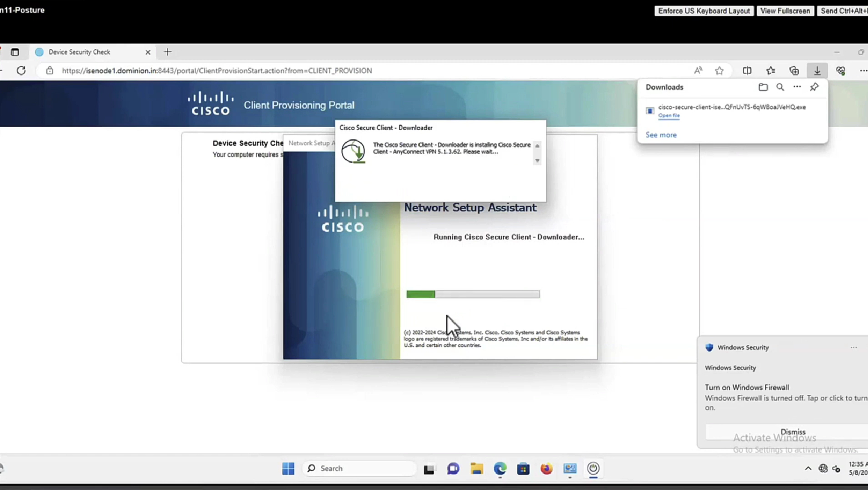This screenshot has width=868, height=490.
Task: Search downloads with the magnifier icon
Action: click(x=780, y=87)
